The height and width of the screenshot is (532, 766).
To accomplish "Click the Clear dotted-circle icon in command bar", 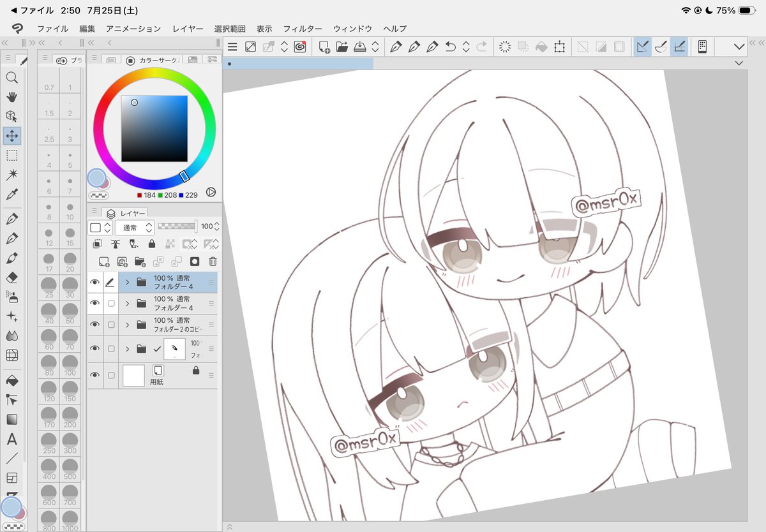I will [x=505, y=47].
